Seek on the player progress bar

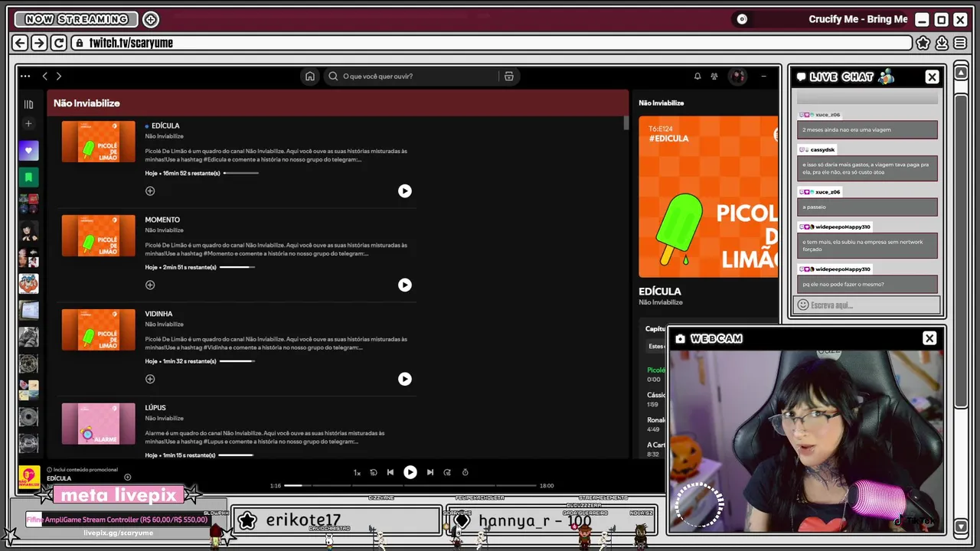click(x=410, y=485)
